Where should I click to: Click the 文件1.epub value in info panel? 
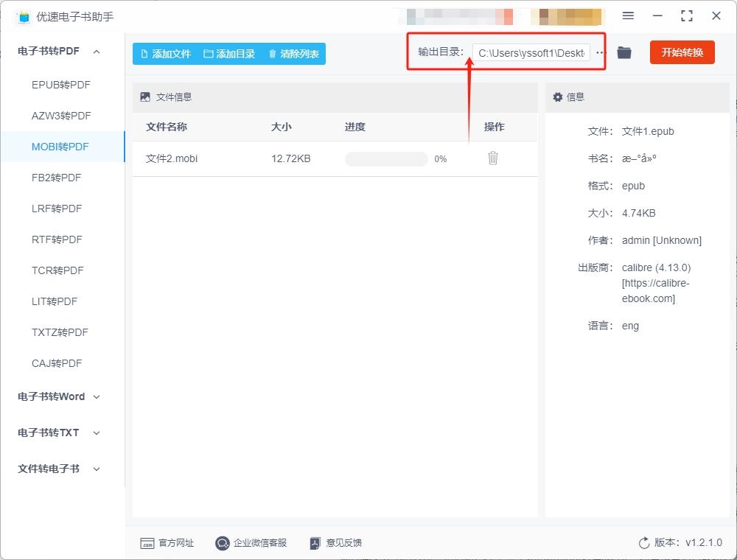[648, 132]
